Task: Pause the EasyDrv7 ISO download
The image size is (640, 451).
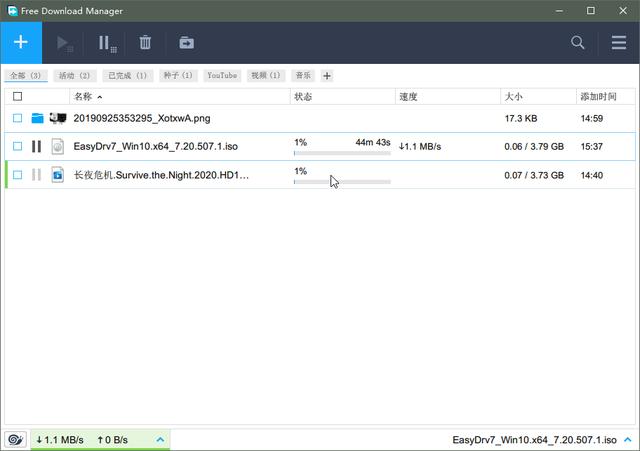Action: coord(37,146)
